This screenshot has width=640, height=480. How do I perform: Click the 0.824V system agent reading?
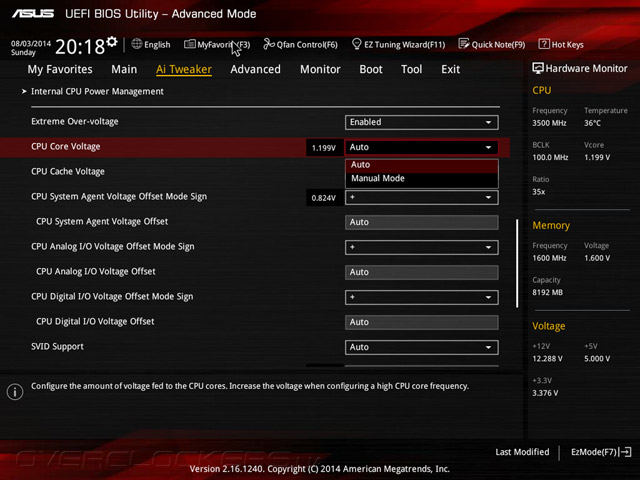coord(324,198)
